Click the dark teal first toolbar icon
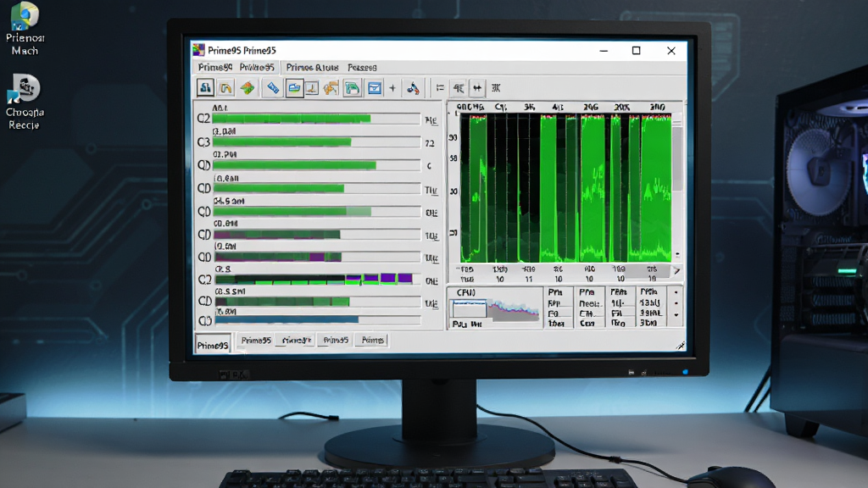 click(205, 87)
